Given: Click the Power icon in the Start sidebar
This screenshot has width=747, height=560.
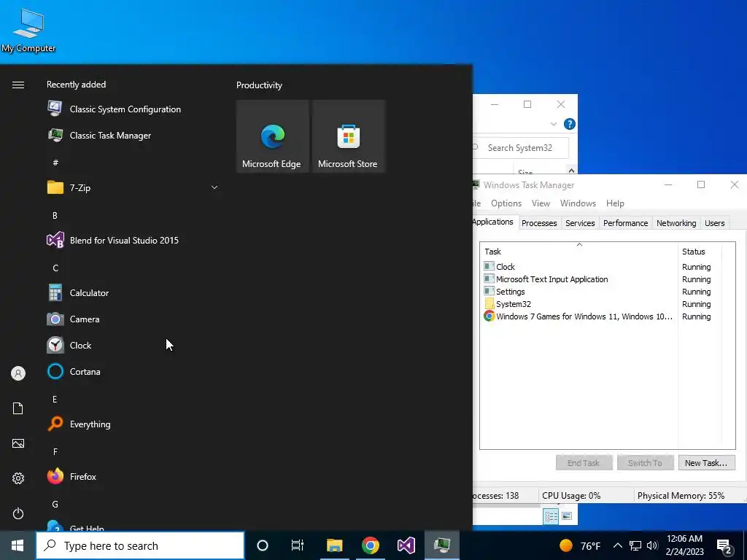Looking at the screenshot, I should click(18, 513).
